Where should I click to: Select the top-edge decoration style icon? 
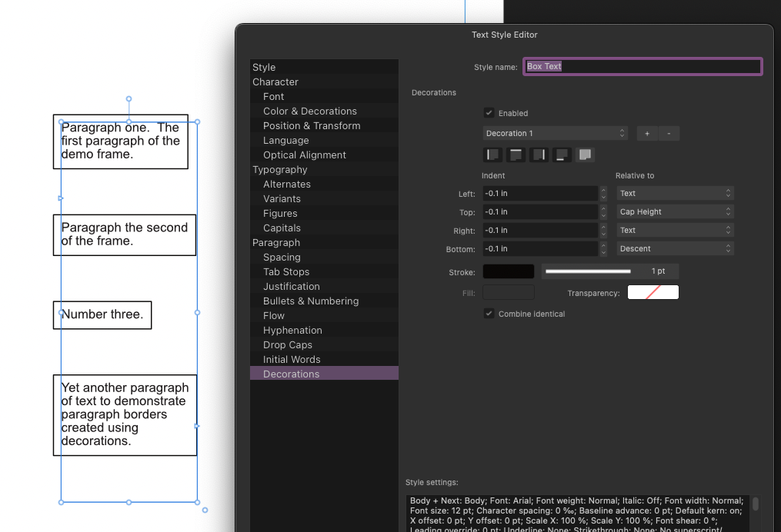click(x=516, y=154)
